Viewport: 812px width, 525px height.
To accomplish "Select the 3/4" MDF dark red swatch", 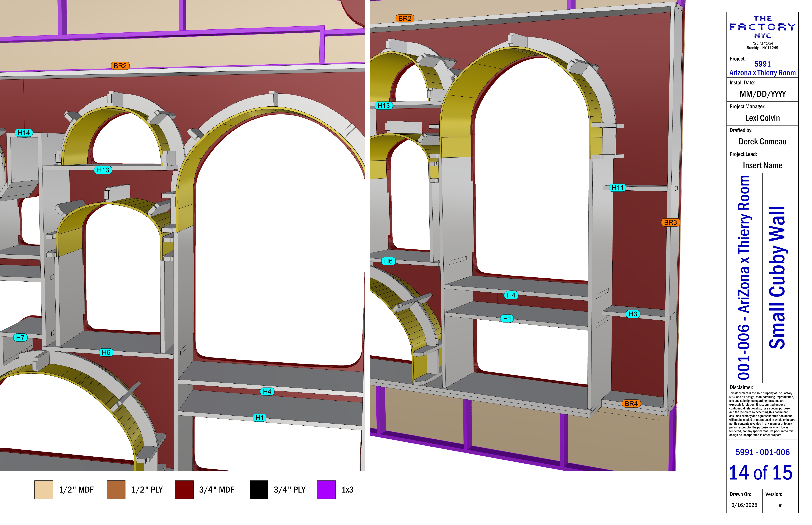I will (x=184, y=490).
